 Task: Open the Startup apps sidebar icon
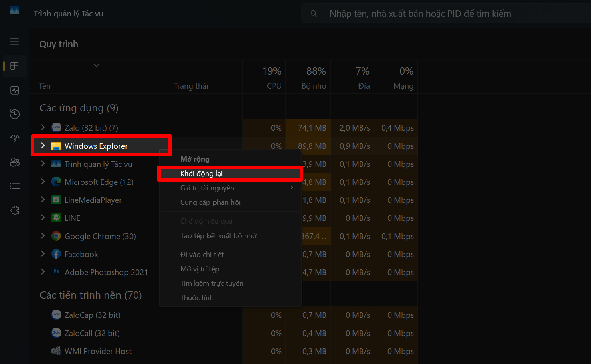[x=15, y=138]
